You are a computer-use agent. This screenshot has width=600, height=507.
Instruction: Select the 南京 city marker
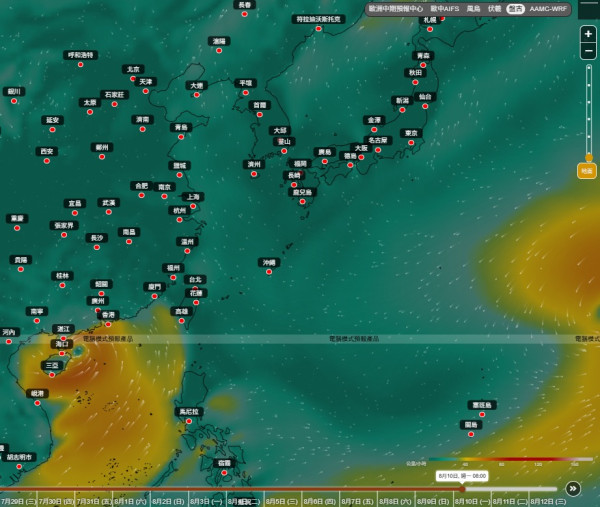pos(164,196)
